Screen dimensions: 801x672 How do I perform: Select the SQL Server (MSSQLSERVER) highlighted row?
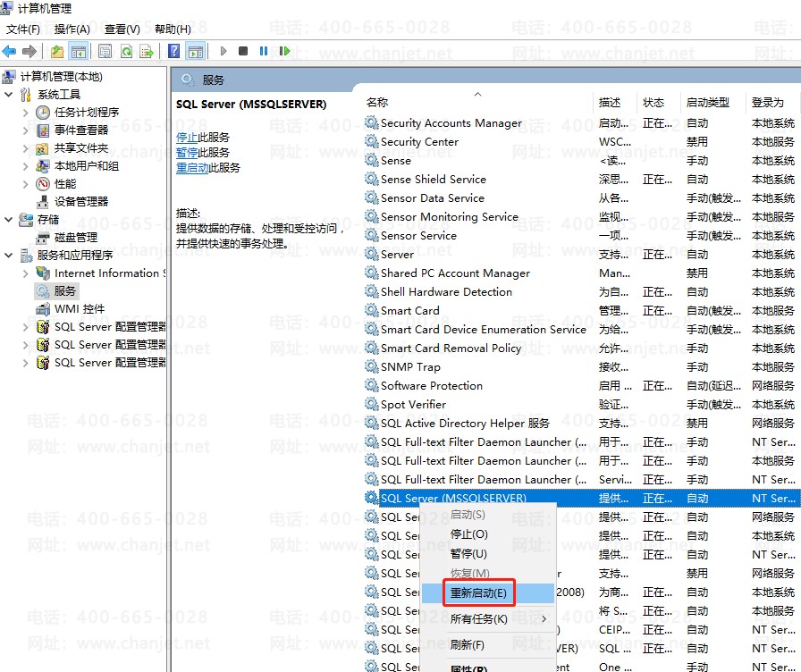coord(580,498)
